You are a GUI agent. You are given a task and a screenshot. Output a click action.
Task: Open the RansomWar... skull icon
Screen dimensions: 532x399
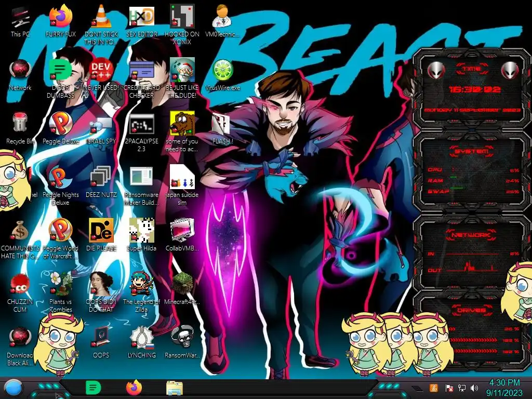(x=182, y=342)
